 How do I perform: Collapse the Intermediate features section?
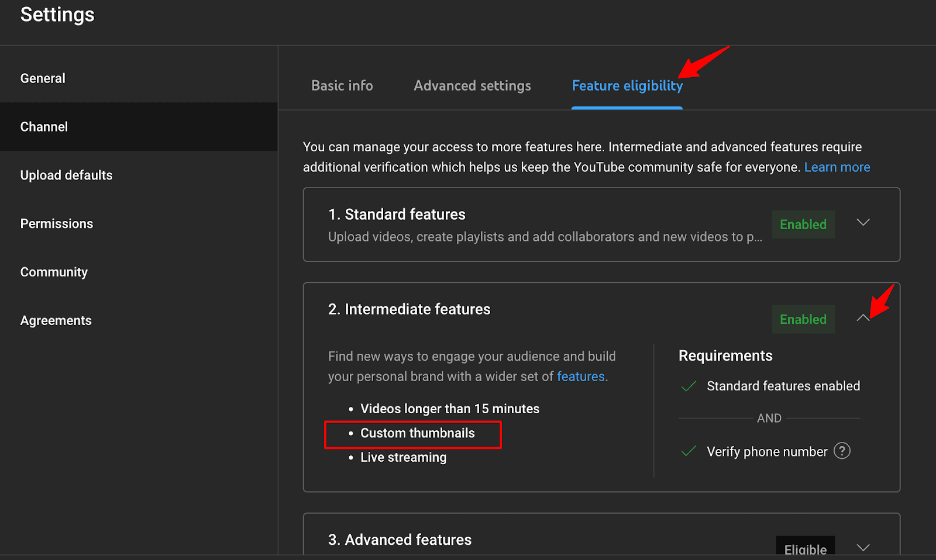(863, 318)
